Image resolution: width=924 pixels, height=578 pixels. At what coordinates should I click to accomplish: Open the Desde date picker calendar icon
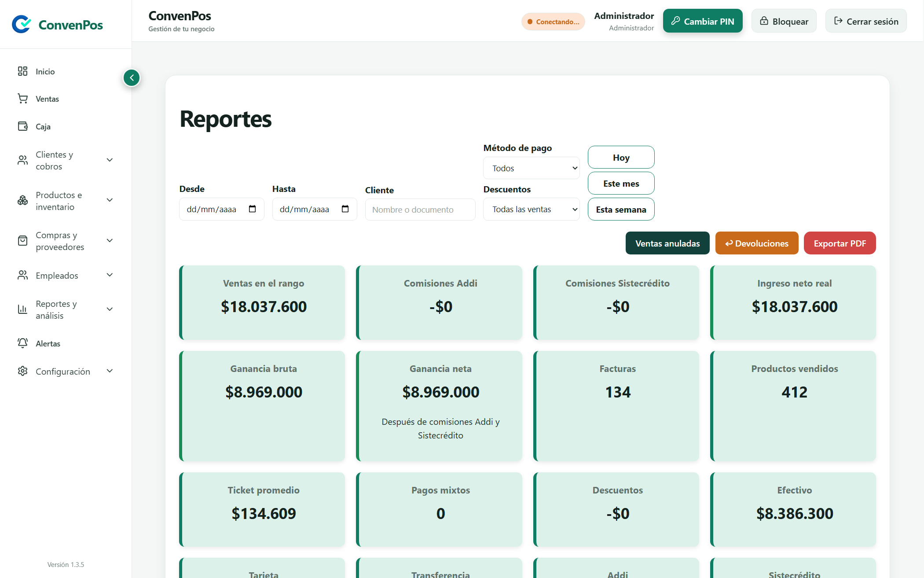click(252, 209)
